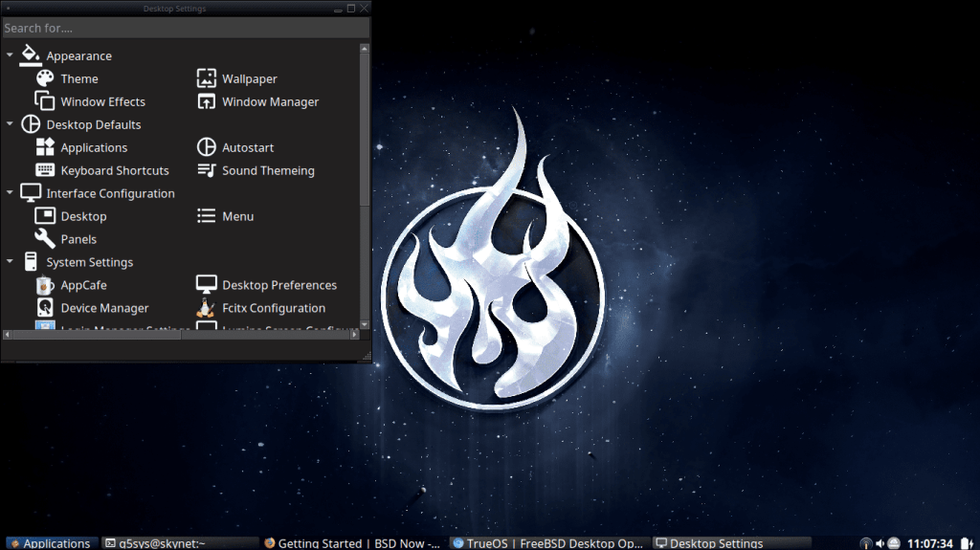Viewport: 980px width, 550px height.
Task: Maximize the Desktop Settings window
Action: 351,8
